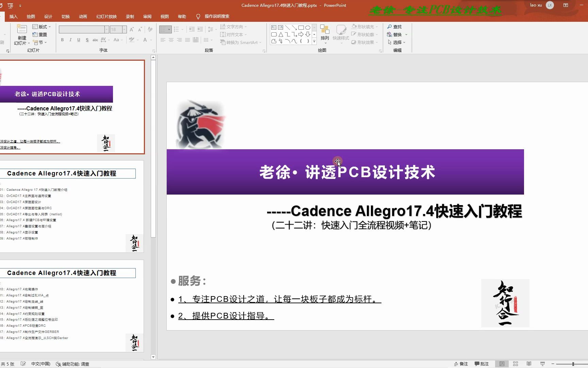Click the font color A icon
The width and height of the screenshot is (588, 368).
[x=145, y=40]
